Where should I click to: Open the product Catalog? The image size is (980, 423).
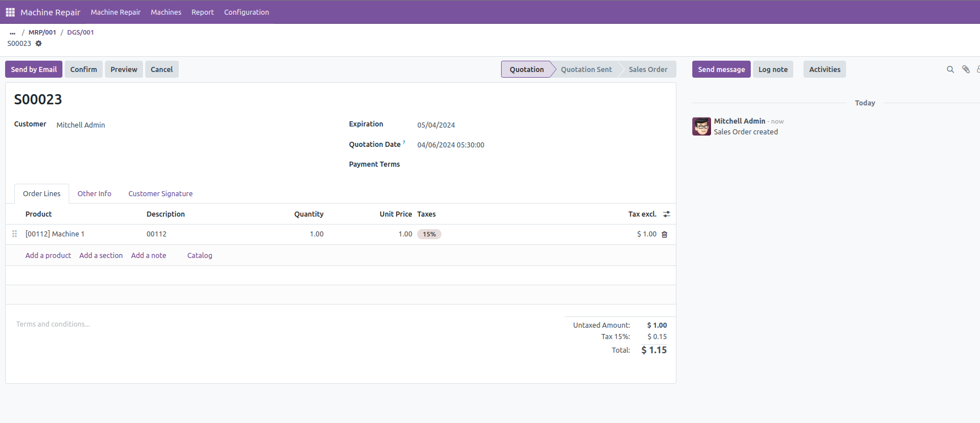click(x=200, y=256)
